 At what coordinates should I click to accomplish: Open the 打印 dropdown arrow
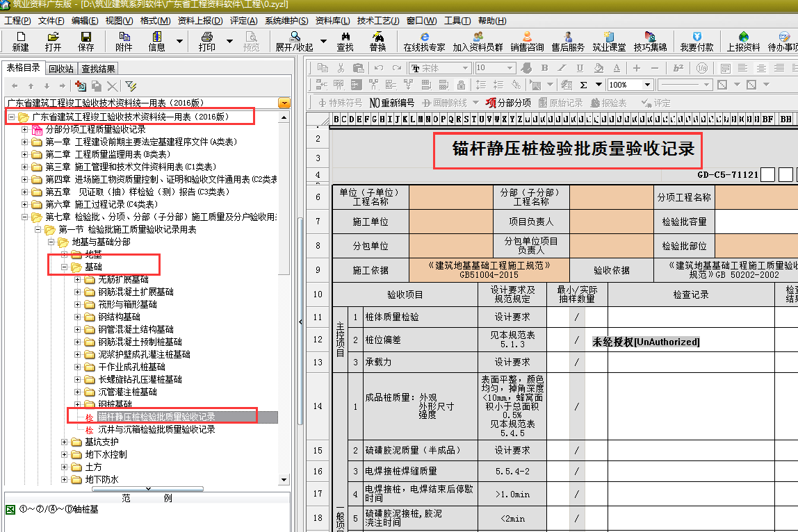coord(229,41)
